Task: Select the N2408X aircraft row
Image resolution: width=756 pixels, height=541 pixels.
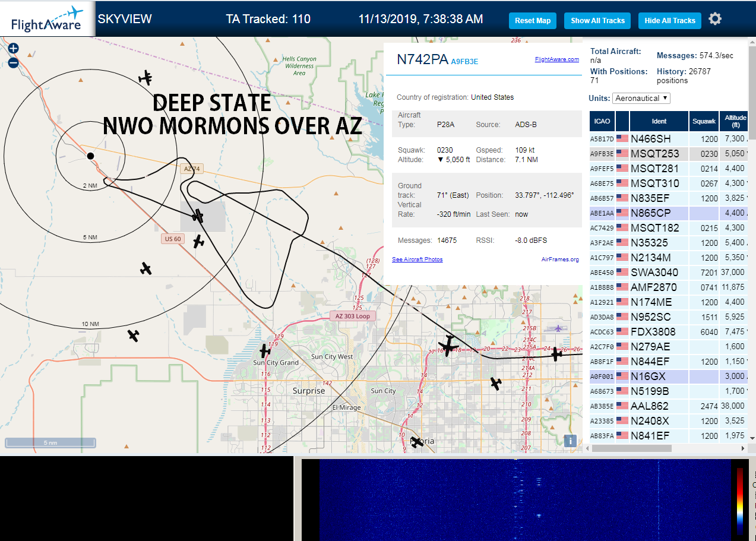Action: [x=669, y=420]
